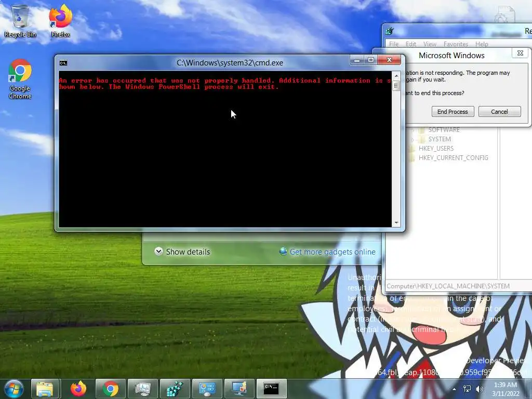Screen dimensions: 532x399
Task: Select SYSTEM key in registry tree
Action: [x=440, y=139]
